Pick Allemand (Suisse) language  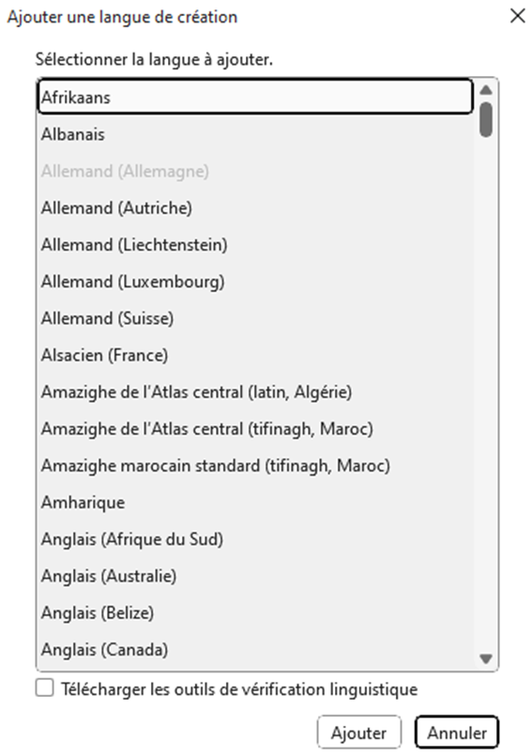[255, 318]
